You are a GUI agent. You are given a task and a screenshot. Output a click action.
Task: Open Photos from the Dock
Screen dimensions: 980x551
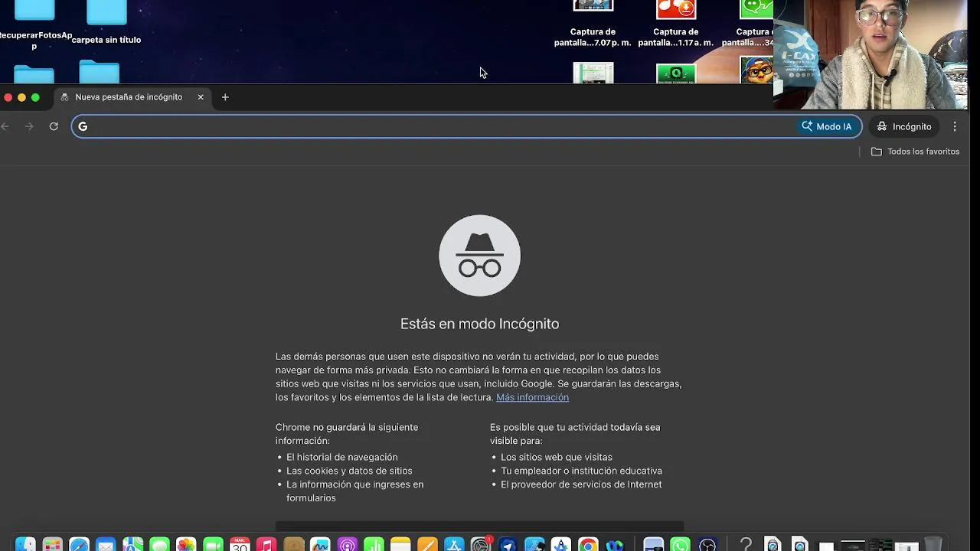tap(186, 545)
